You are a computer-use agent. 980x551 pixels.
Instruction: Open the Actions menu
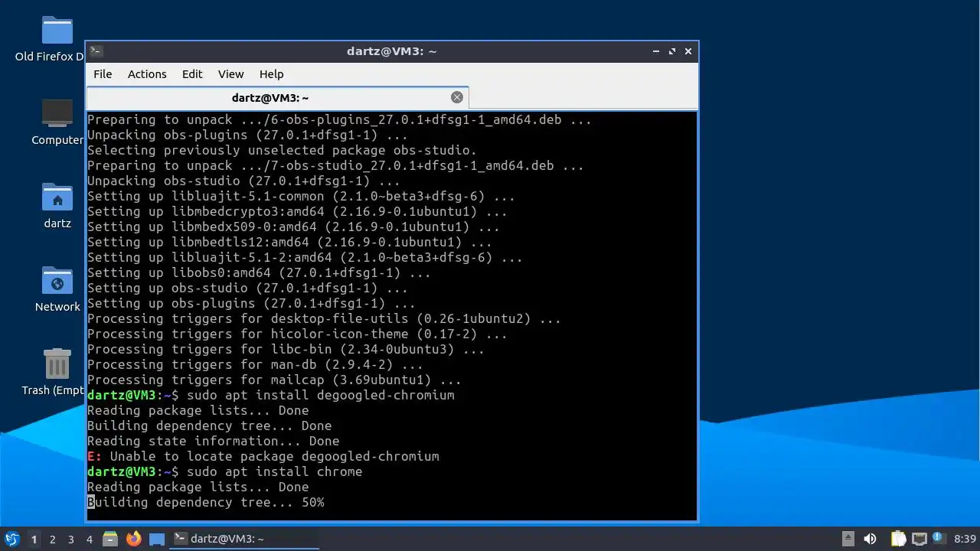(147, 74)
